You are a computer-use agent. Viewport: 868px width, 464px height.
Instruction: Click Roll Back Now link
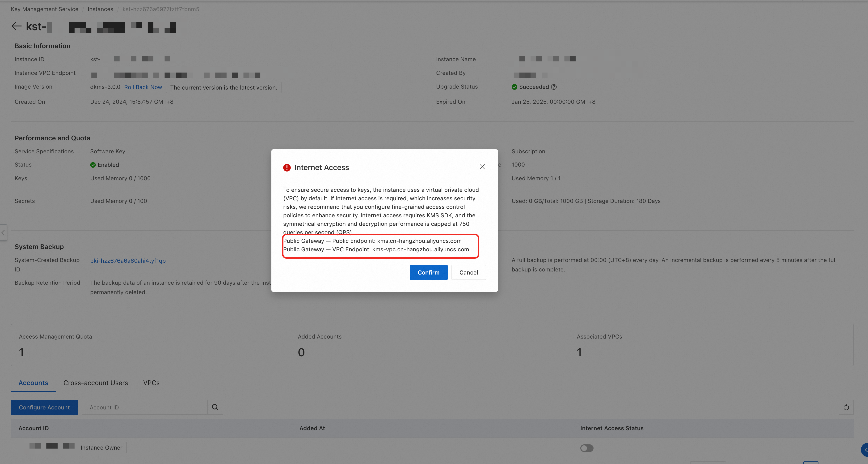[143, 87]
